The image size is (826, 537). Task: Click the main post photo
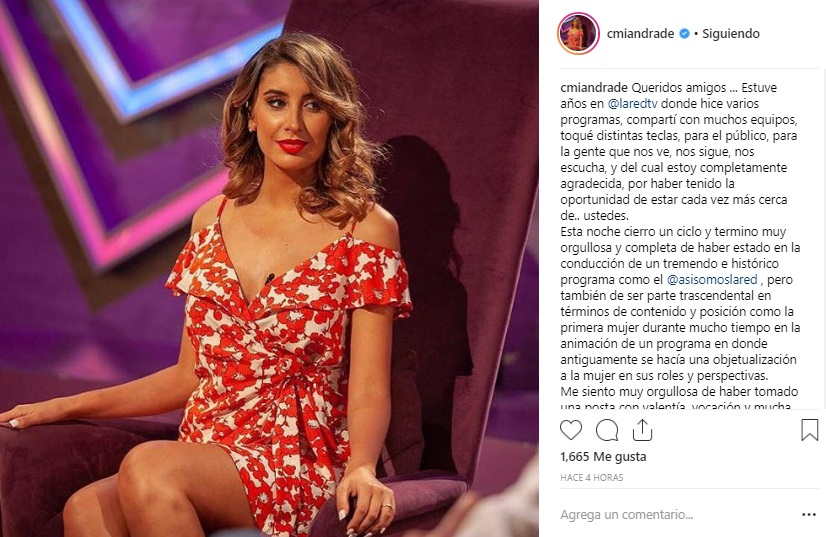269,268
